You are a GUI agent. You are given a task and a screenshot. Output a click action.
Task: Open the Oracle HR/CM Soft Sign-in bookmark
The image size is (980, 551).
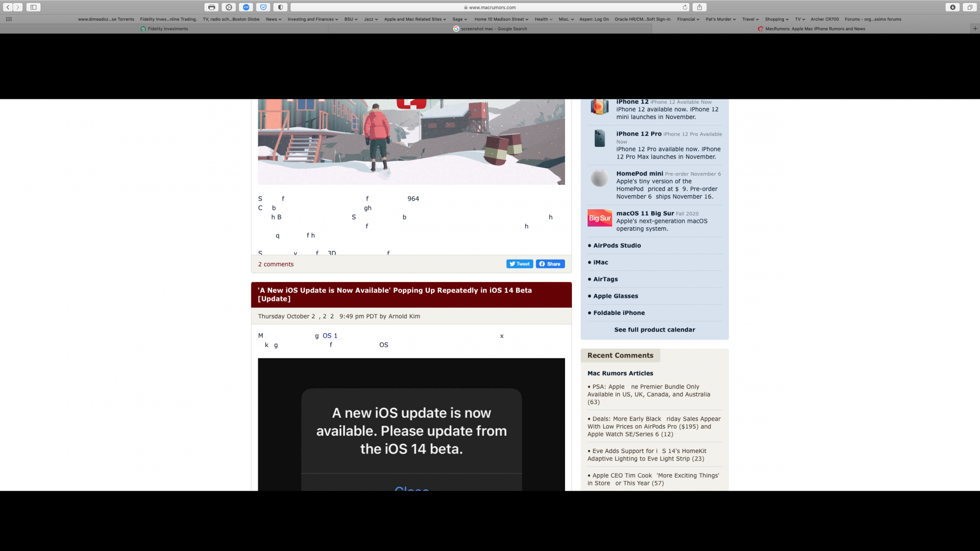click(x=642, y=19)
